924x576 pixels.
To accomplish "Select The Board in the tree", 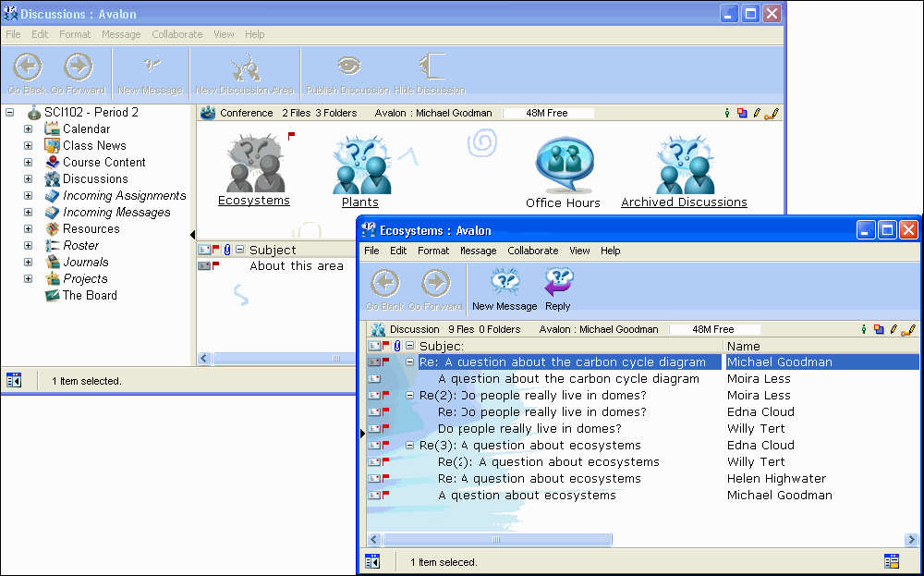I will coord(89,296).
